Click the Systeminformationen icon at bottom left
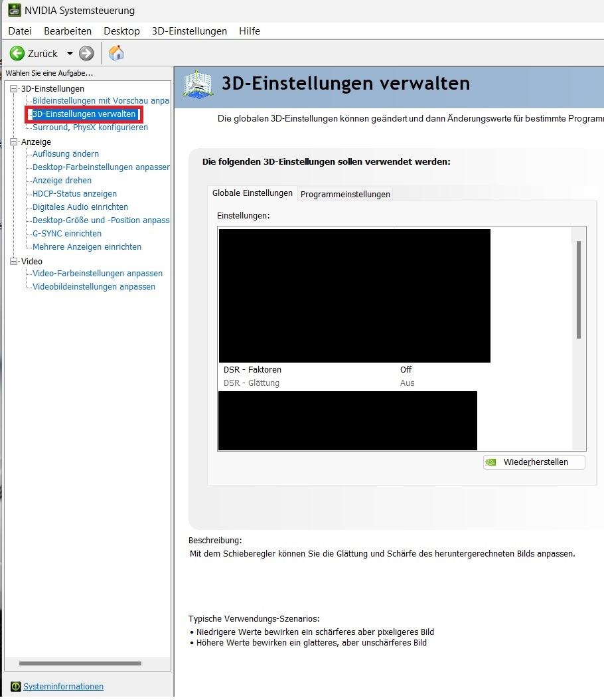Screen dimensions: 604x700 coord(16,686)
